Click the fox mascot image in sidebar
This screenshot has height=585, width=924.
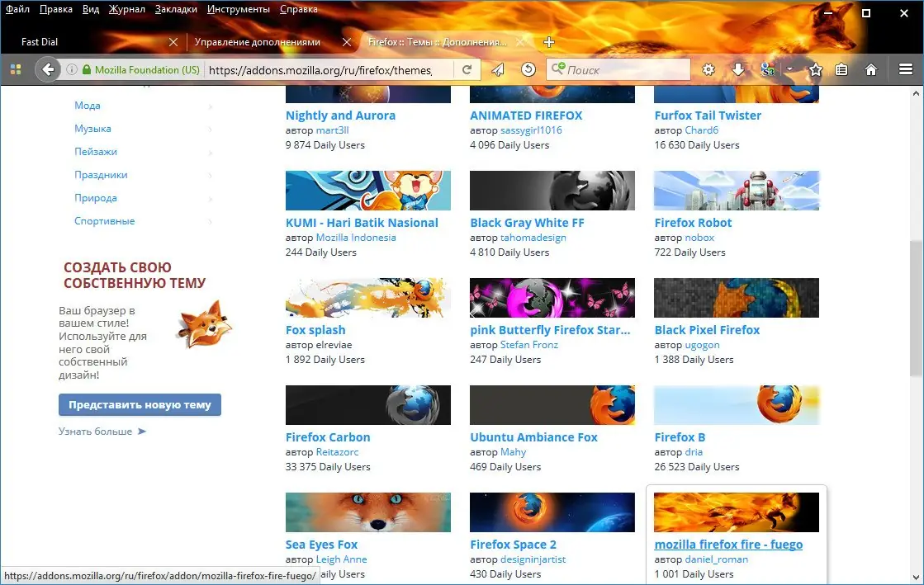[205, 325]
